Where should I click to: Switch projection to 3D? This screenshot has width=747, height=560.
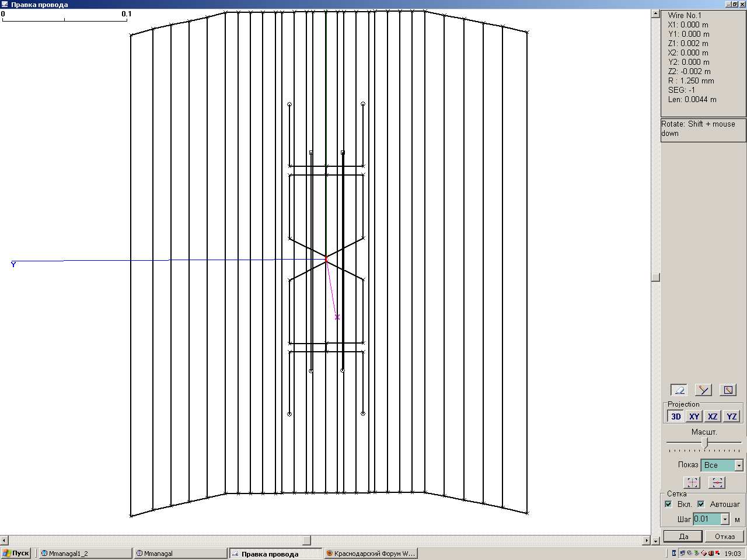676,416
